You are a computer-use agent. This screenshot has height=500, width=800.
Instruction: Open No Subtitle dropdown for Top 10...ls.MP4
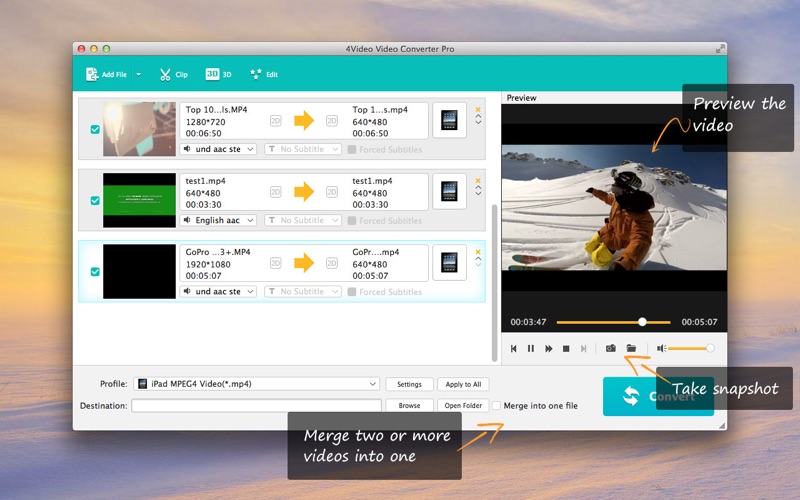click(x=303, y=149)
